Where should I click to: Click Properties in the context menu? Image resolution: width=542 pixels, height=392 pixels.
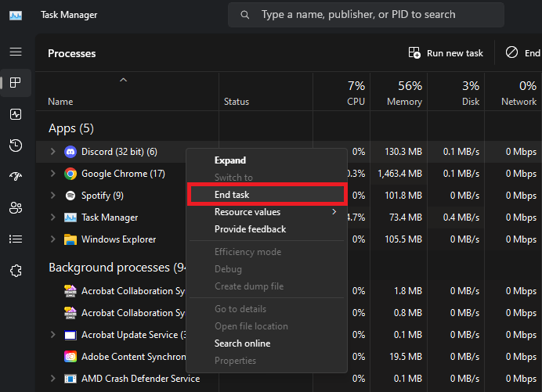[266, 361]
